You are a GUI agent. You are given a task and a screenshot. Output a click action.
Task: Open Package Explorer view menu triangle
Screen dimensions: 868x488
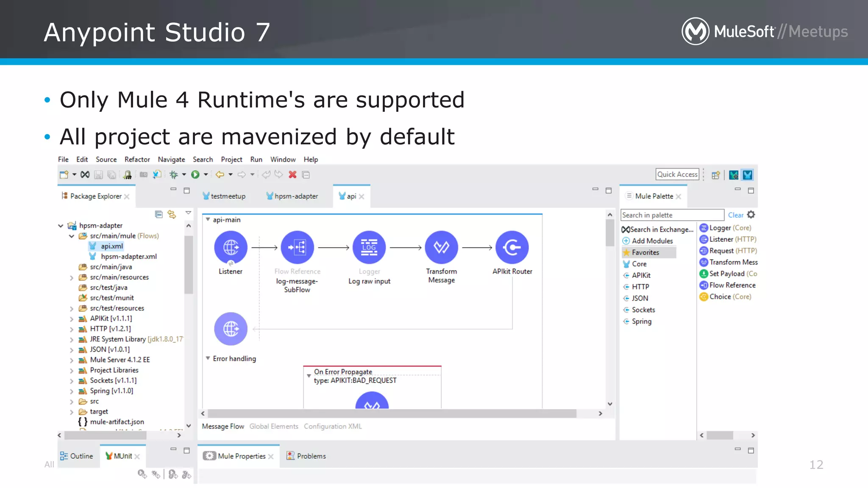[188, 213]
